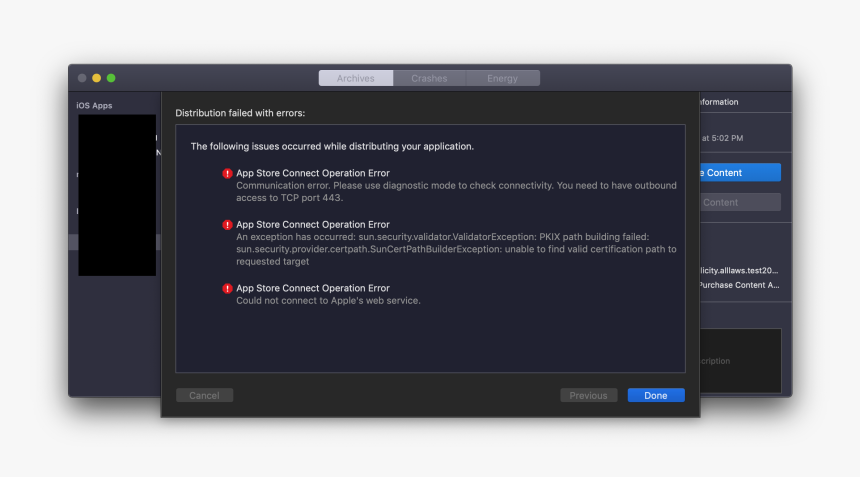This screenshot has height=477, width=860.
Task: Click the description field in Organizer
Action: click(740, 361)
